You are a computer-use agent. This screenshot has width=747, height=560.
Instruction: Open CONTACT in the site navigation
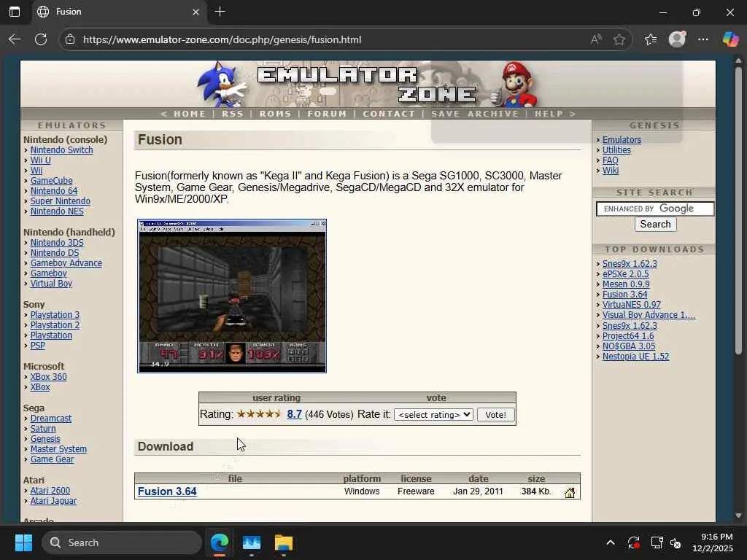click(x=389, y=114)
